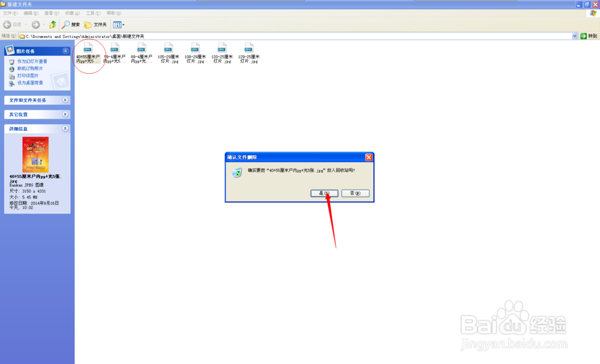Collapse the 图片任务 panel chevron
The image size is (600, 364).
[65, 51]
